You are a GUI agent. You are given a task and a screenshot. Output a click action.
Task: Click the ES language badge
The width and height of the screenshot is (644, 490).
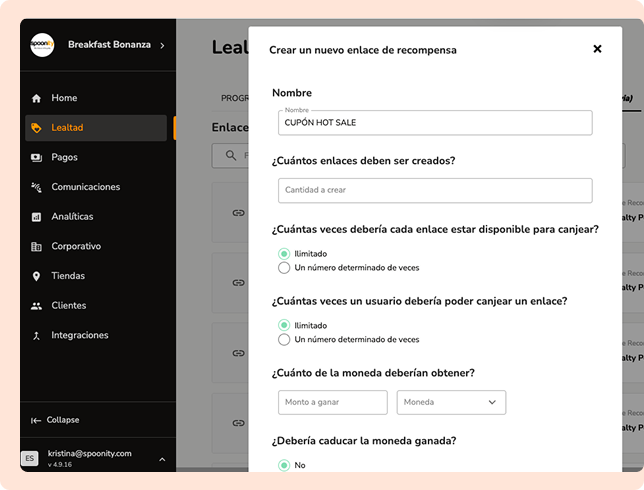coord(30,458)
